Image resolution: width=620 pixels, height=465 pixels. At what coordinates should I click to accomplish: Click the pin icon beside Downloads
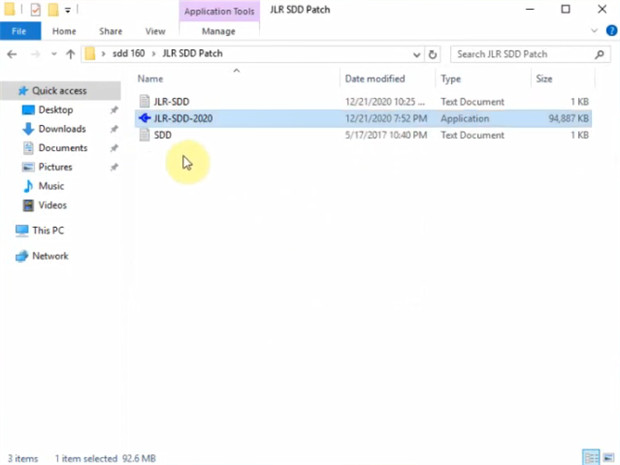(114, 129)
